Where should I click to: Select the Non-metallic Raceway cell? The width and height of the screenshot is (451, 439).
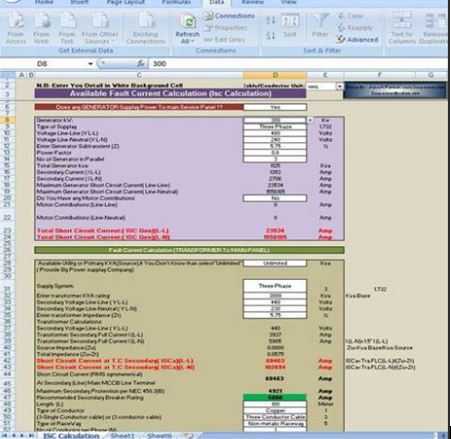[275, 424]
